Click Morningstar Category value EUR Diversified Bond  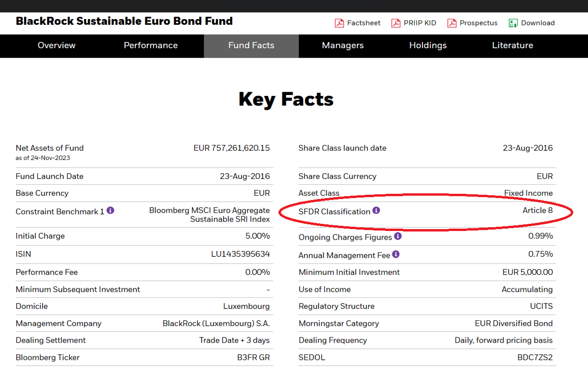coord(514,323)
